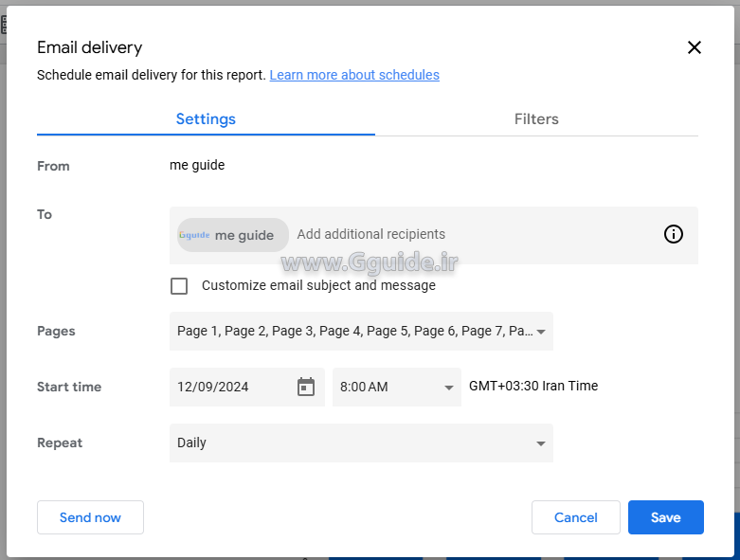Click the arrow on the Daily dropdown
The width and height of the screenshot is (740, 560).
tap(541, 443)
